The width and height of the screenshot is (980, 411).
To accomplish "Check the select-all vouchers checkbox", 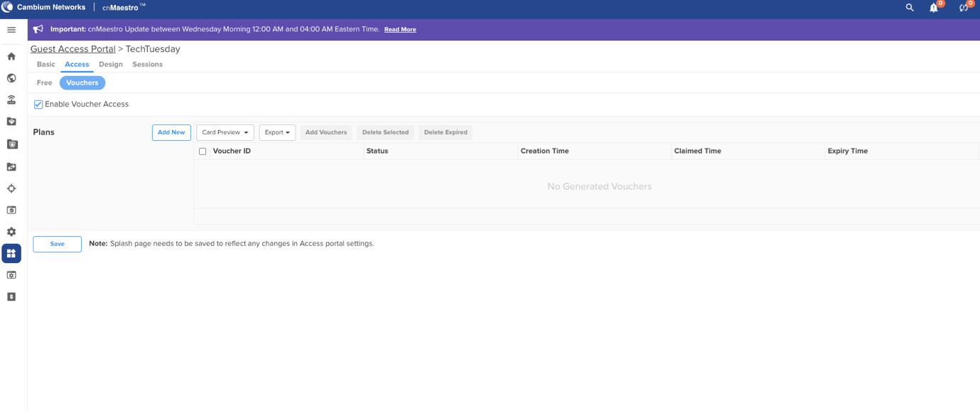I will 203,151.
